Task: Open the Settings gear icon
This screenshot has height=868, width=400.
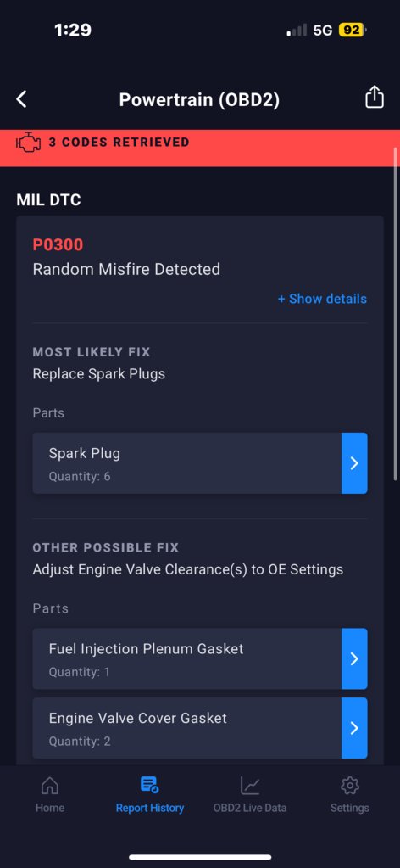Action: (x=350, y=785)
